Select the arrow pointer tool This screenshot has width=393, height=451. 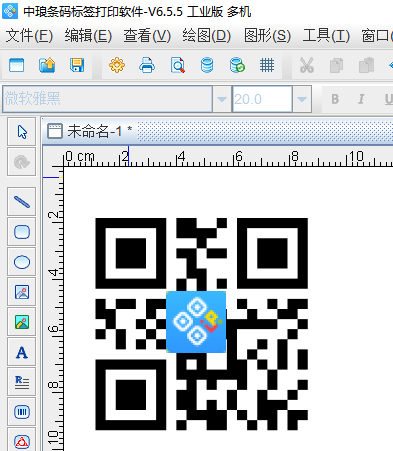(x=22, y=132)
